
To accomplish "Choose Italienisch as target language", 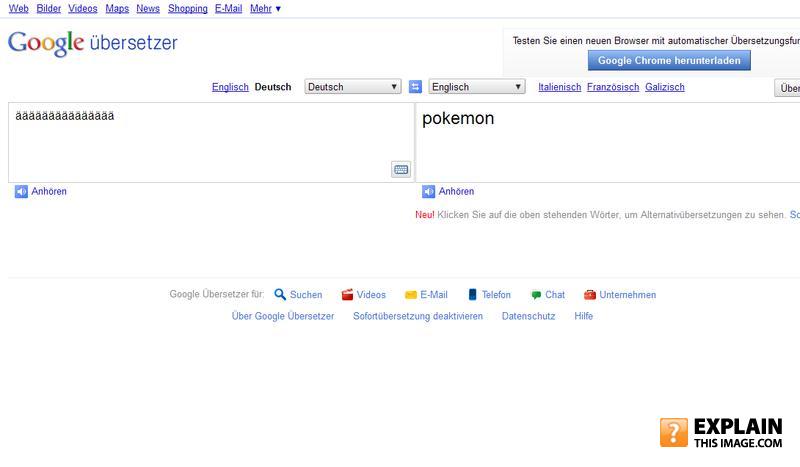I will click(x=560, y=87).
